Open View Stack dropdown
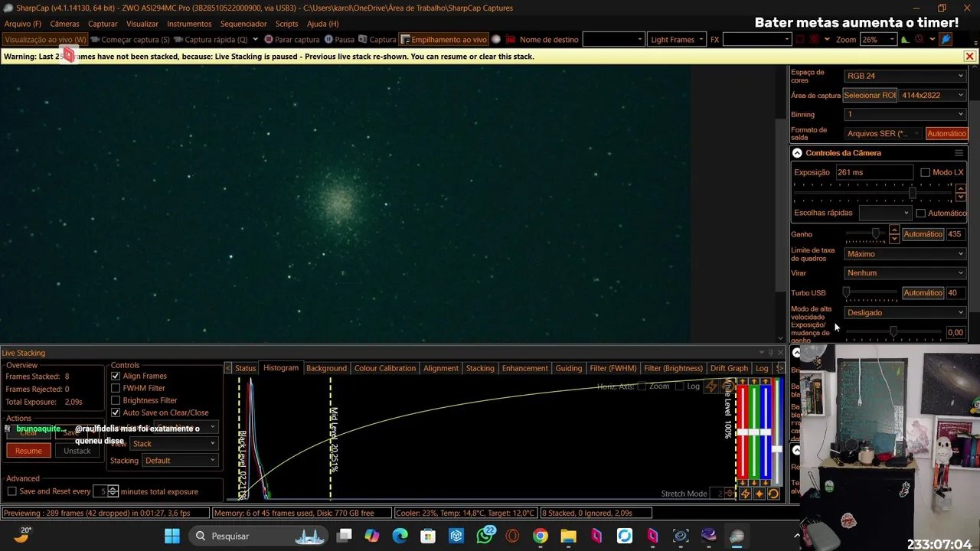The height and width of the screenshot is (551, 980). tap(174, 444)
